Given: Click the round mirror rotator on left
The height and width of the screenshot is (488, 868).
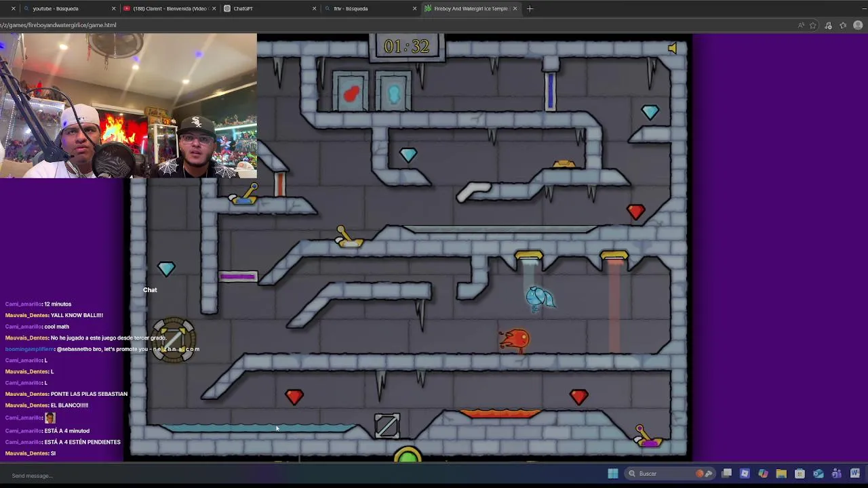Looking at the screenshot, I should click(x=174, y=339).
